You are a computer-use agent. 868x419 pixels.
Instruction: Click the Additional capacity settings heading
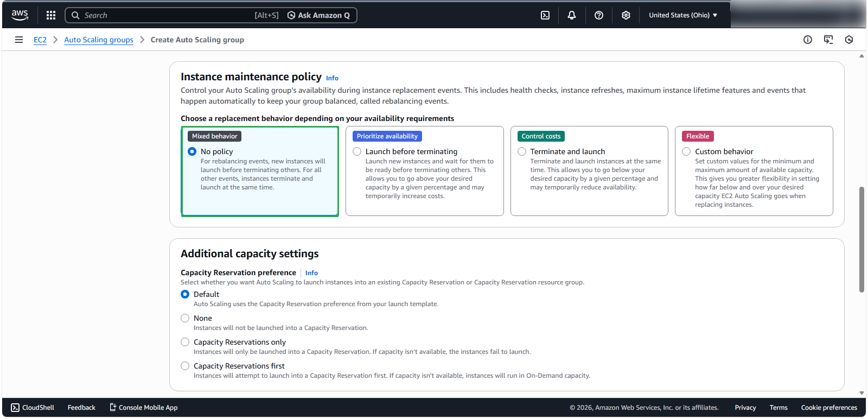[x=250, y=253]
